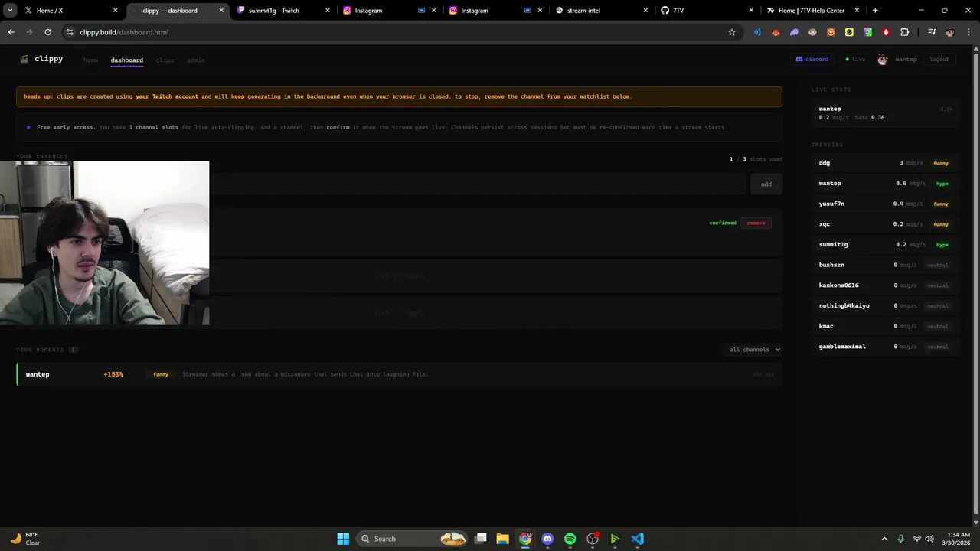This screenshot has width=980, height=551.
Task: Click the blue sound-wave extension icon
Action: (757, 32)
